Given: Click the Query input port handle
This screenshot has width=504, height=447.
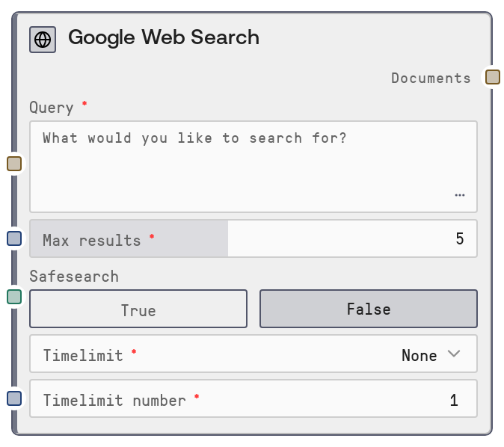Looking at the screenshot, I should (x=14, y=164).
